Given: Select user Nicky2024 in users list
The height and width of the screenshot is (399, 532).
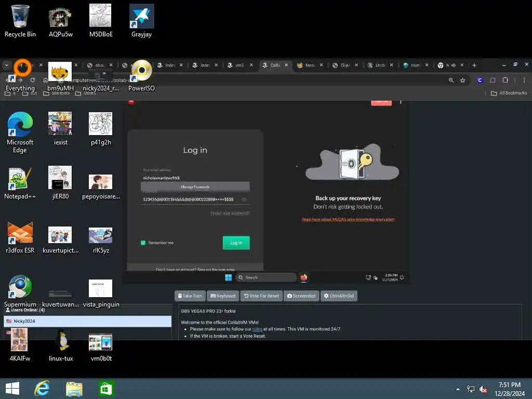Looking at the screenshot, I should click(x=87, y=321).
